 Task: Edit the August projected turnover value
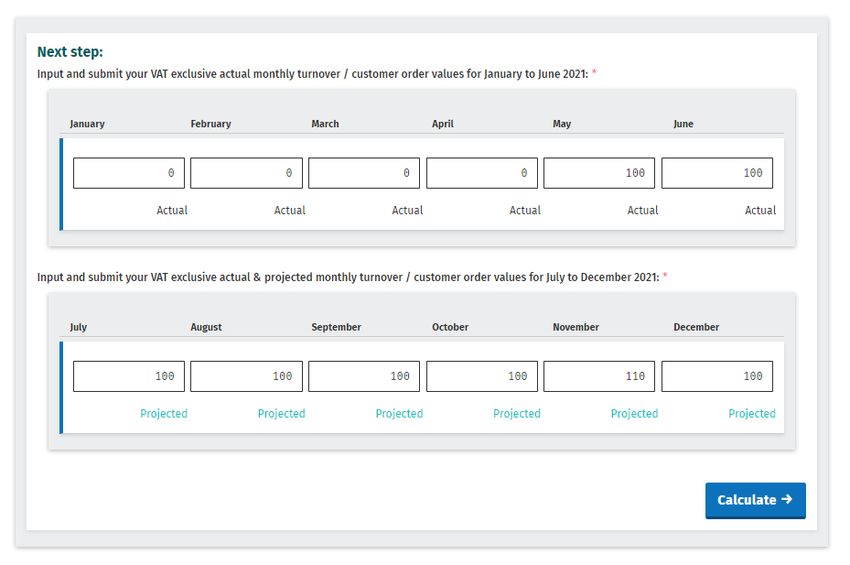click(247, 376)
